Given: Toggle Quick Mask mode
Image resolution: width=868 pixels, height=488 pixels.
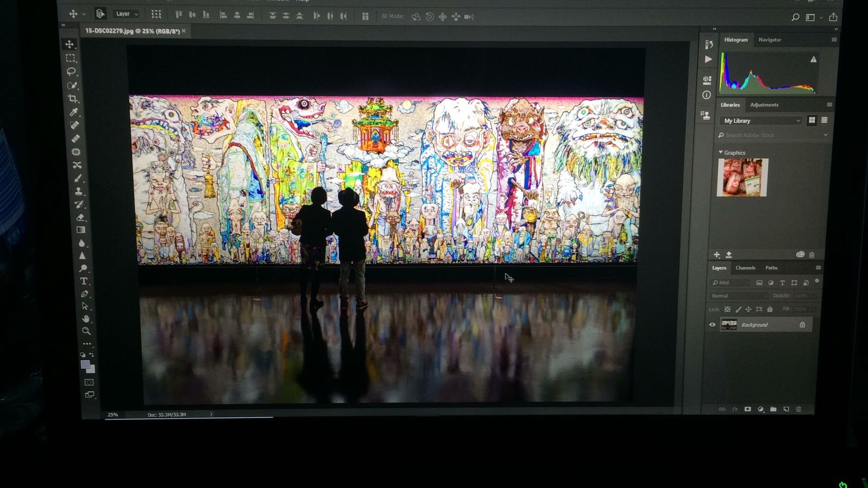Looking at the screenshot, I should [x=89, y=382].
